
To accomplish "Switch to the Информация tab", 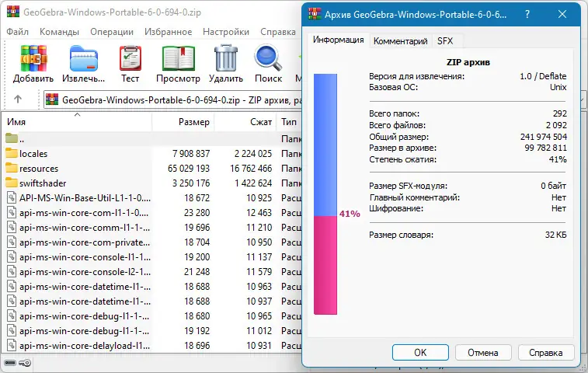I will (x=338, y=40).
